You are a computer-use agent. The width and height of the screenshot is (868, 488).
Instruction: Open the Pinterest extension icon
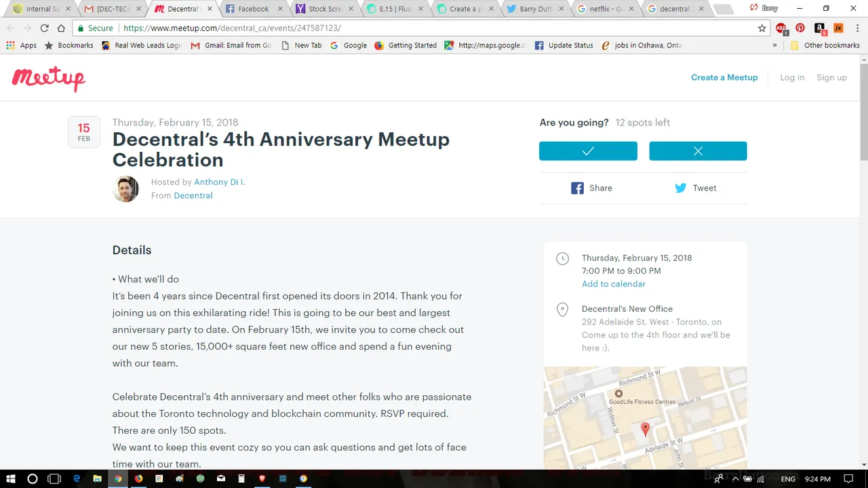(x=800, y=28)
